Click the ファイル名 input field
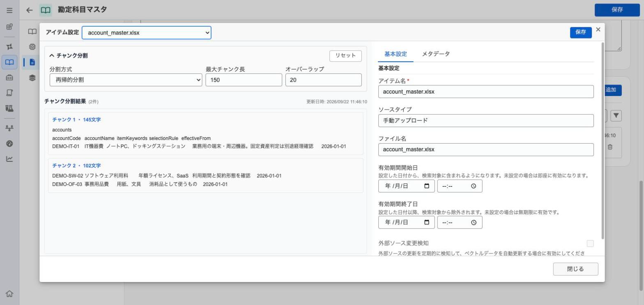 tap(486, 149)
